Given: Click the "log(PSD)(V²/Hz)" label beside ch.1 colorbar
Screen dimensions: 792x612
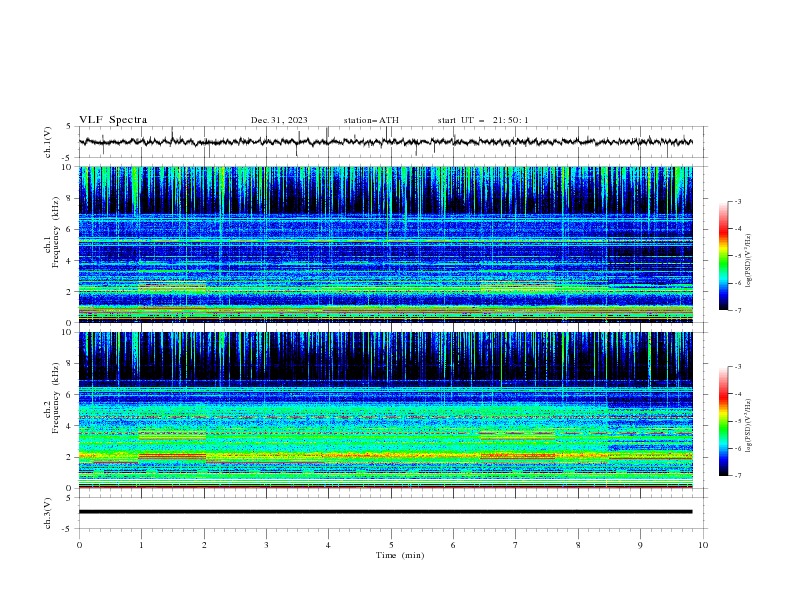Looking at the screenshot, I should tap(748, 261).
